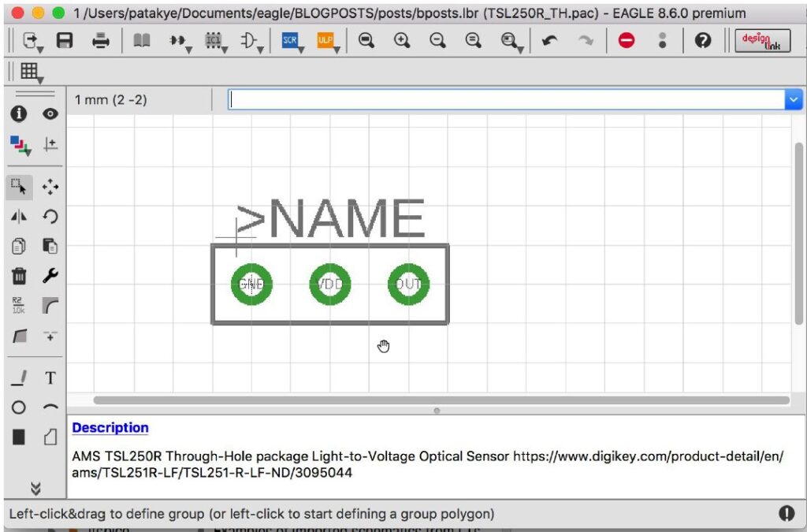Open the export/open file dropdown
Screen dimensions: 807x532
[32, 41]
